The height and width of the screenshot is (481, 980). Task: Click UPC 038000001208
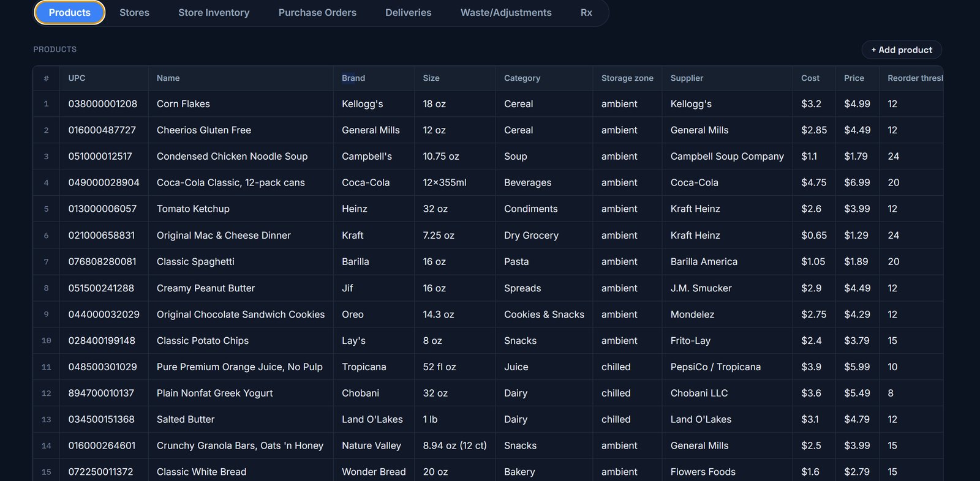(x=103, y=104)
